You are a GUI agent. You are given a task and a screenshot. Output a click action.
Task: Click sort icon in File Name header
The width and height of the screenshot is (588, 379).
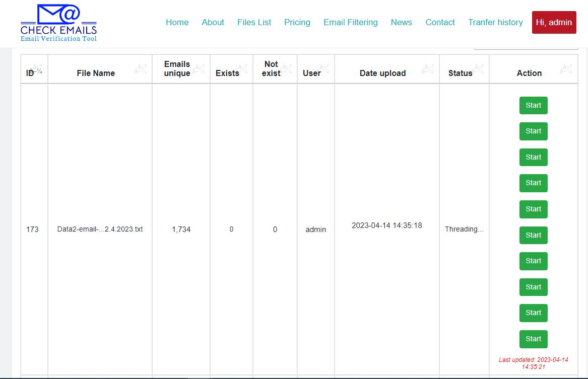(x=141, y=69)
